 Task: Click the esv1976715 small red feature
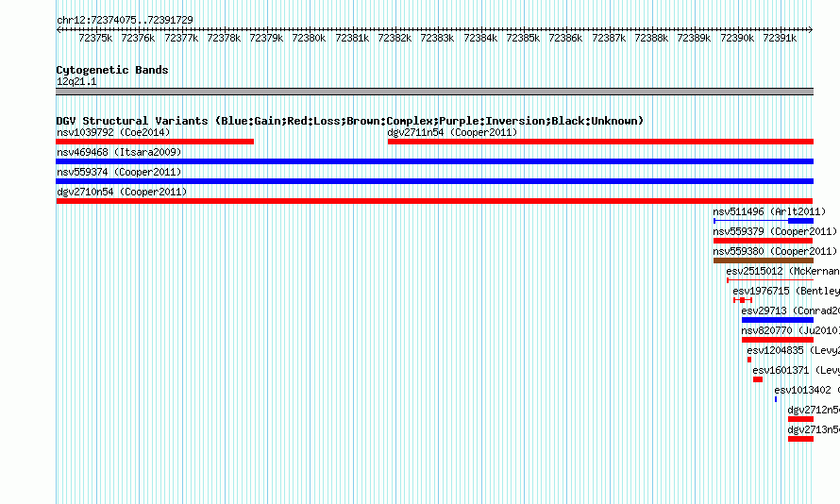tap(743, 300)
